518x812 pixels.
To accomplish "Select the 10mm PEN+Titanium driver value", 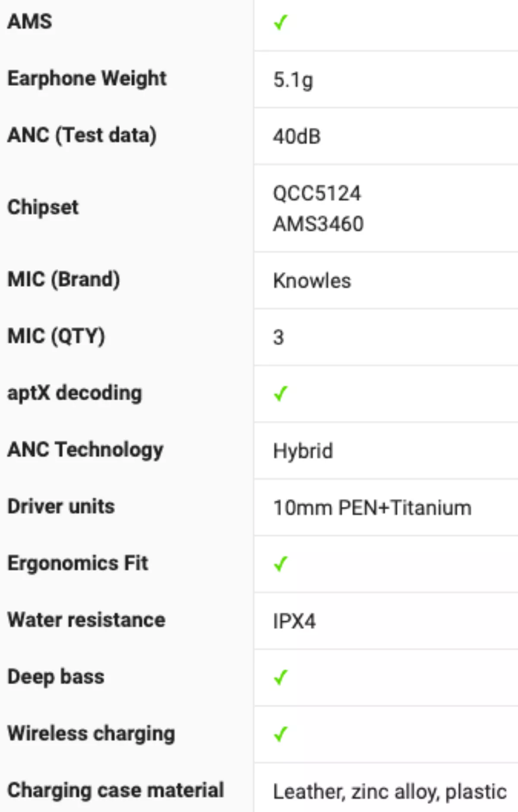I will point(372,508).
